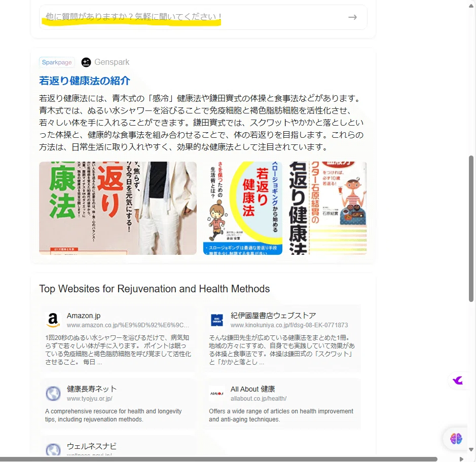
Task: Submit question with the arrow send icon
Action: 352,17
